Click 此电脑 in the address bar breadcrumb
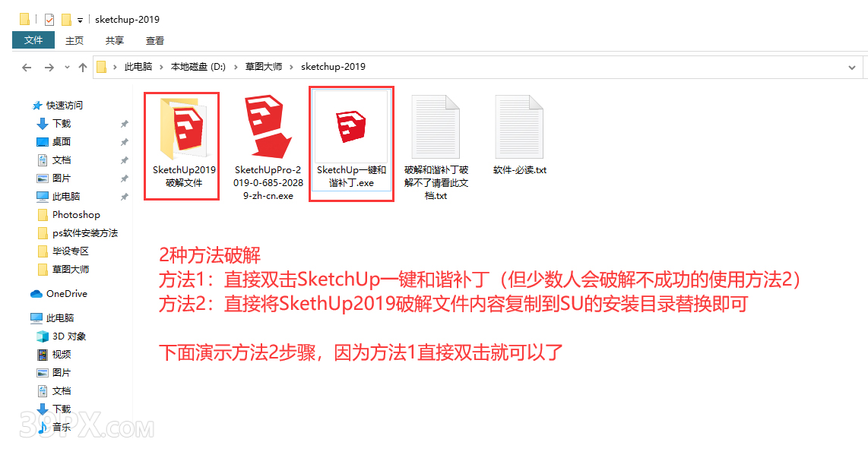Image resolution: width=868 pixels, height=458 pixels. coord(138,67)
